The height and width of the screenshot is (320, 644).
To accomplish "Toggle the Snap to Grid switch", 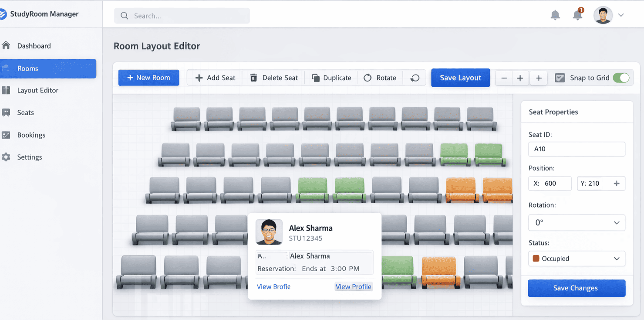I will point(620,78).
